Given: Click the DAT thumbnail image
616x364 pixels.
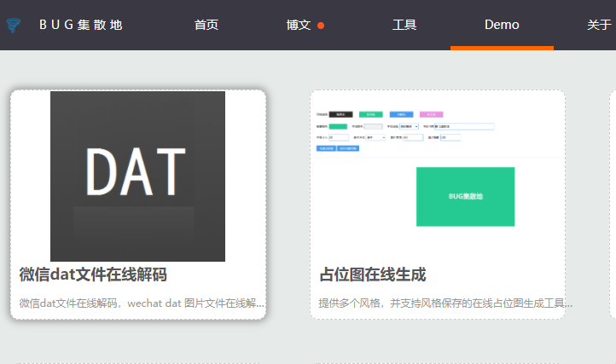Looking at the screenshot, I should pos(137,176).
